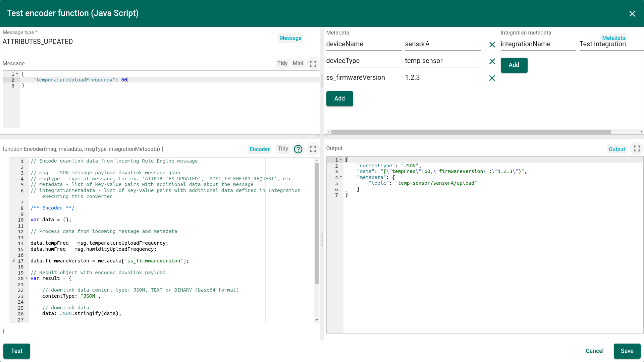Minify the Message JSON with Mini
Screen dimensions: 644x362
[298, 63]
